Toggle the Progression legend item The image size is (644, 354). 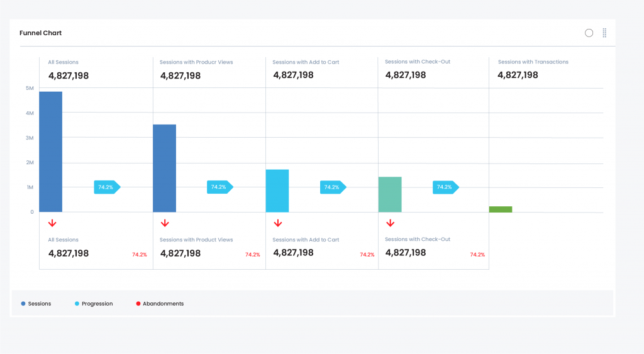(94, 304)
